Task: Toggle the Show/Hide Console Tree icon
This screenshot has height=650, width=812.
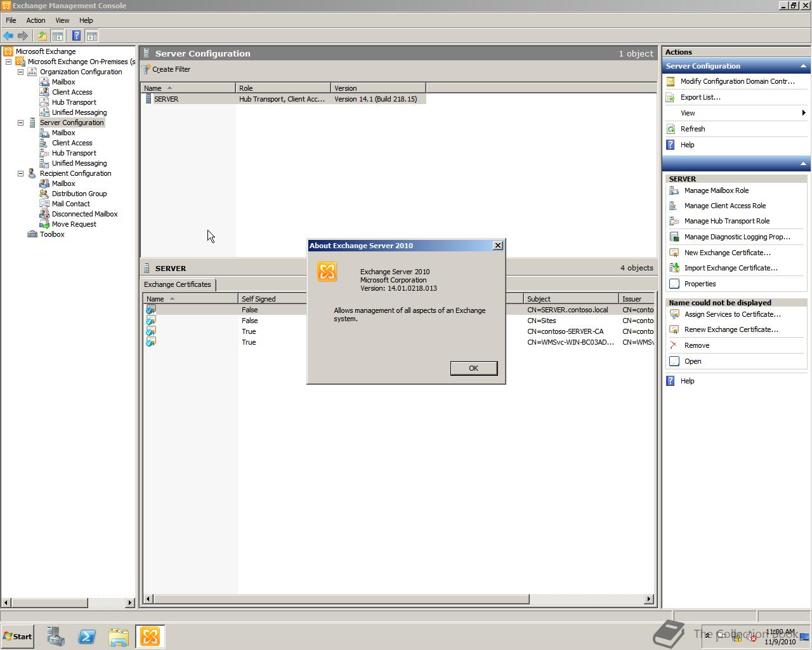Action: click(x=57, y=36)
